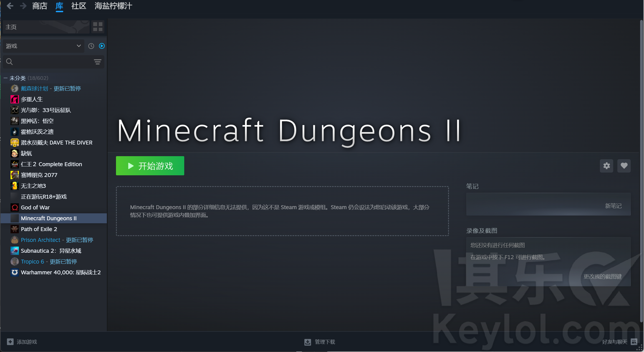Screen dimensions: 644x352
Task: Open the advanced filter options
Action: coord(97,62)
